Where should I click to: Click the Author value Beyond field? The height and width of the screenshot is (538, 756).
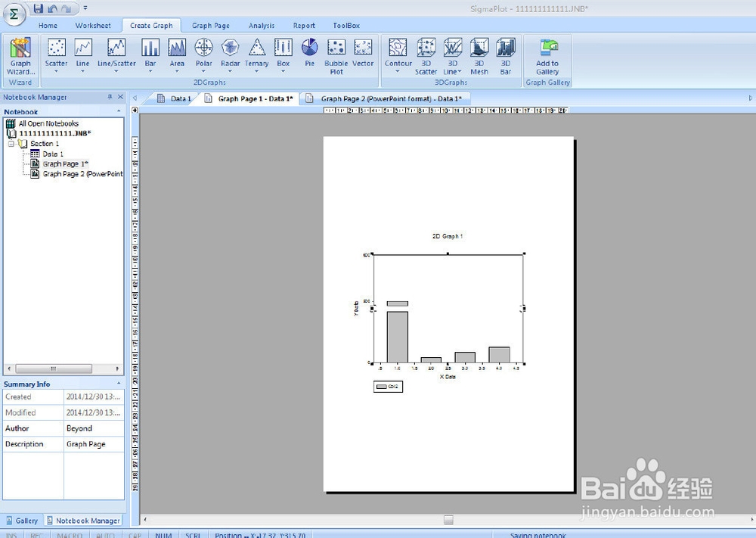(94, 428)
